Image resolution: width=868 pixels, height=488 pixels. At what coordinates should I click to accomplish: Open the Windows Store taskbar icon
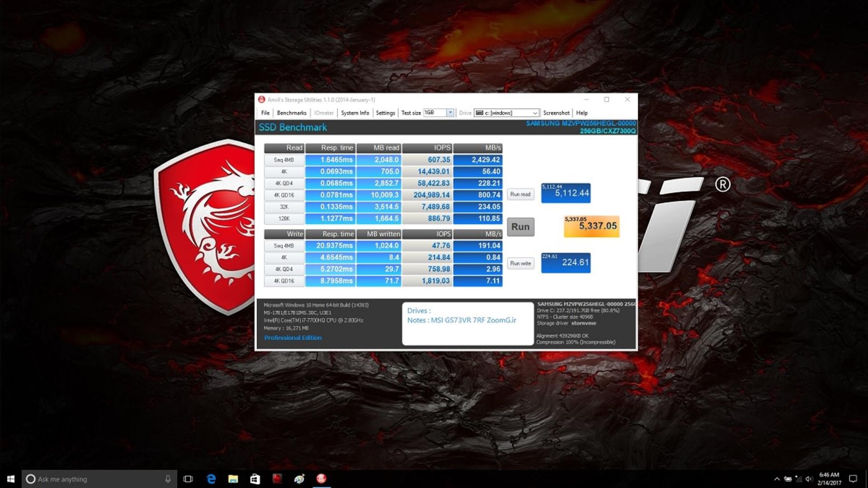click(255, 479)
